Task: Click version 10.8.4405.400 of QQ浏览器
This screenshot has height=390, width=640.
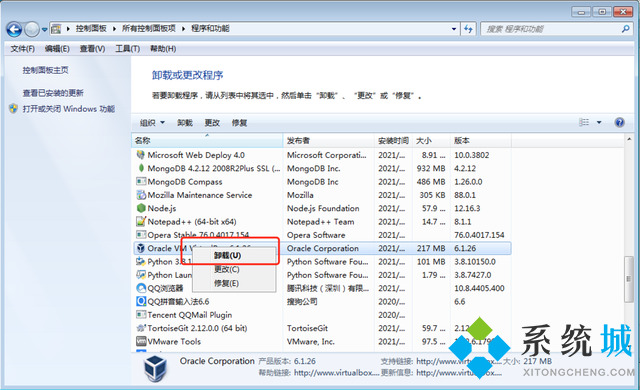Action: pyautogui.click(x=479, y=288)
